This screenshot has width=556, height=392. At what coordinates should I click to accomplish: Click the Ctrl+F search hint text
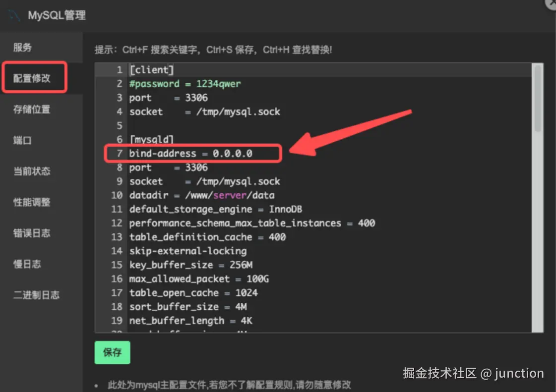point(160,50)
